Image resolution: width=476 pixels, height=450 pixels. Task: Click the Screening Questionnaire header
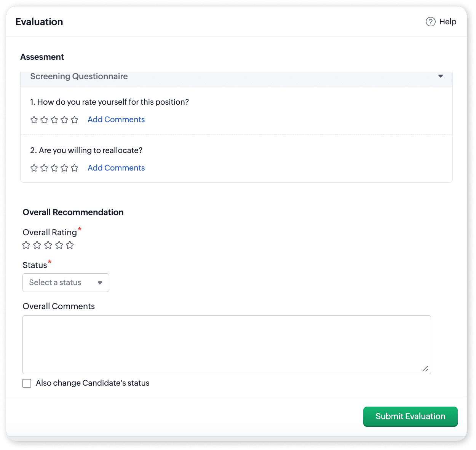point(79,77)
